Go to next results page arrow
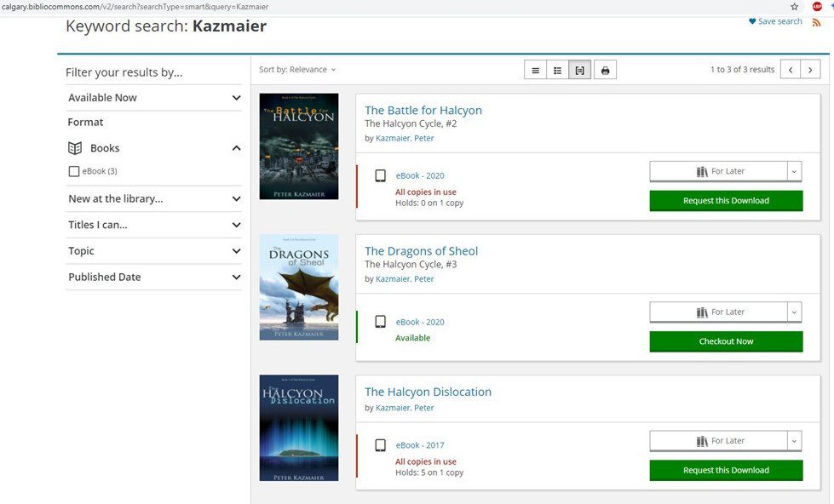 811,70
